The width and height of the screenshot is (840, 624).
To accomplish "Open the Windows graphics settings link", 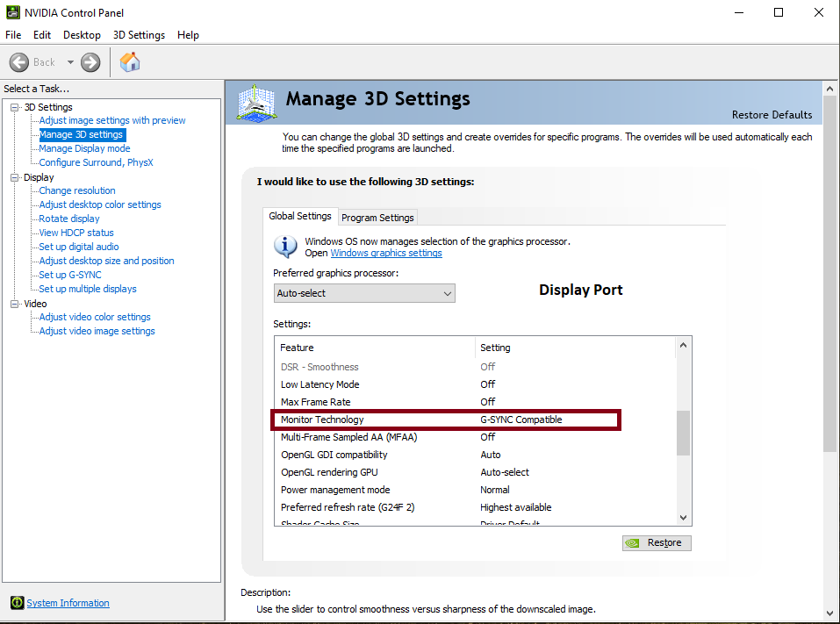I will click(x=385, y=253).
